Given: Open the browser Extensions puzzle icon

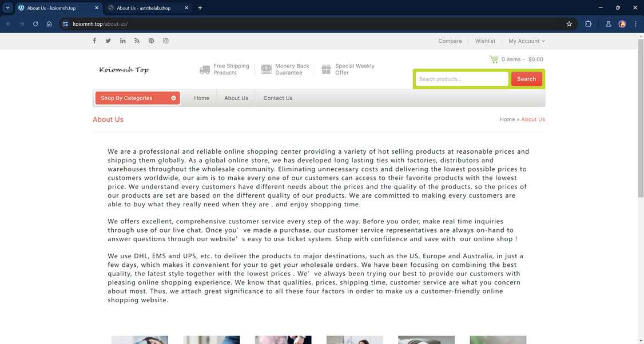Looking at the screenshot, I should [x=588, y=24].
